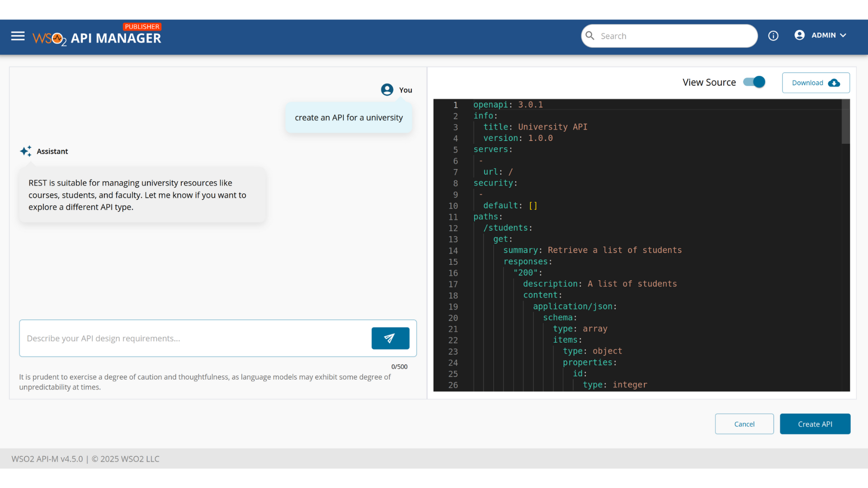
Task: Click the Assistant sparkle icon
Action: tap(26, 151)
